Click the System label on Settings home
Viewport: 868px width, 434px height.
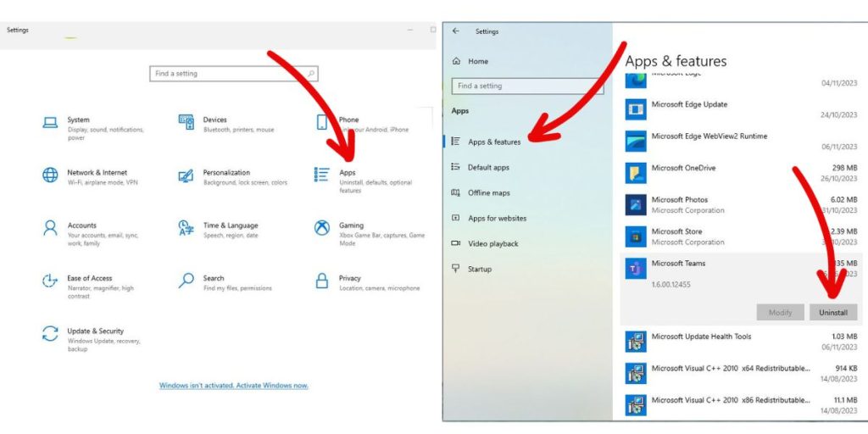78,120
